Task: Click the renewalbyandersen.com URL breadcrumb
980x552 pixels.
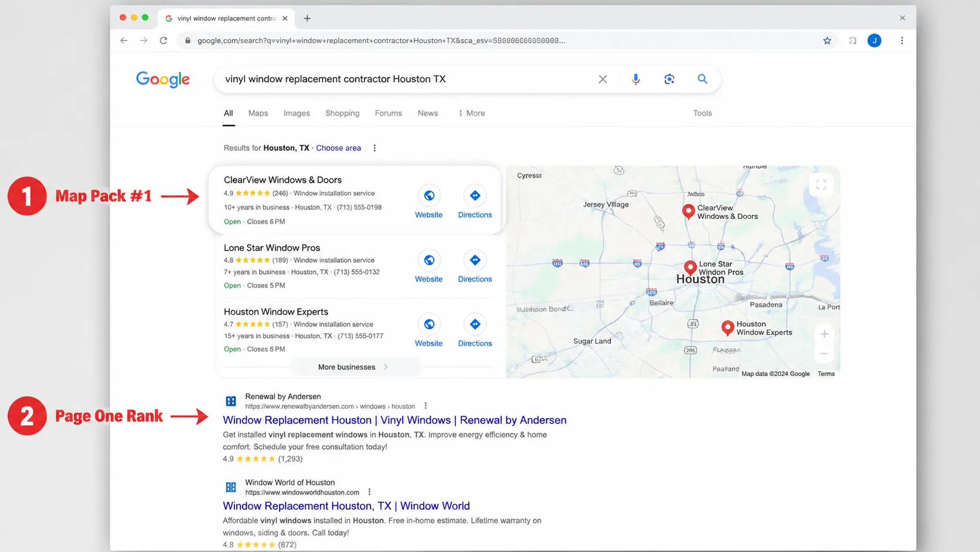Action: click(330, 406)
